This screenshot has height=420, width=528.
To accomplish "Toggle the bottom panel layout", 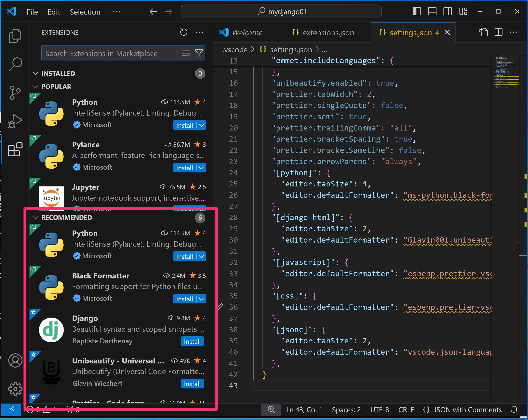I will (432, 11).
